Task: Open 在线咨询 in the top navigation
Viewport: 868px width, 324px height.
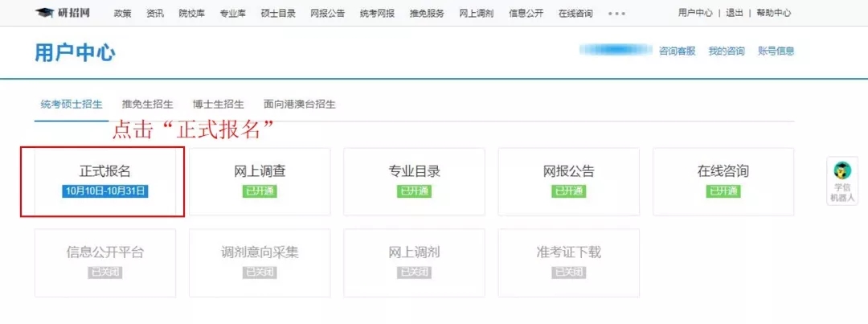Action: pos(575,14)
